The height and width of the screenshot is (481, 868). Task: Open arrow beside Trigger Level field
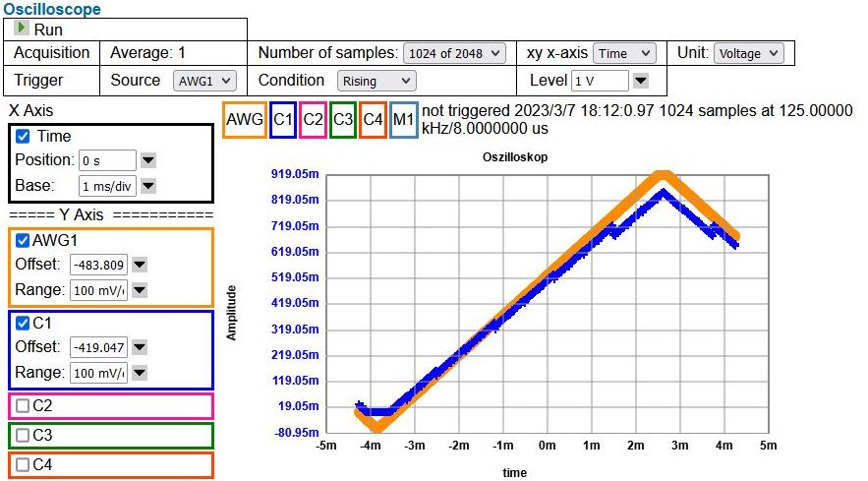640,81
